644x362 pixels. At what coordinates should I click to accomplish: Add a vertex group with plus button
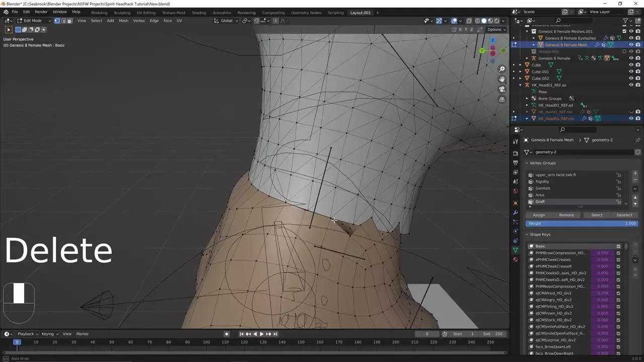click(635, 173)
